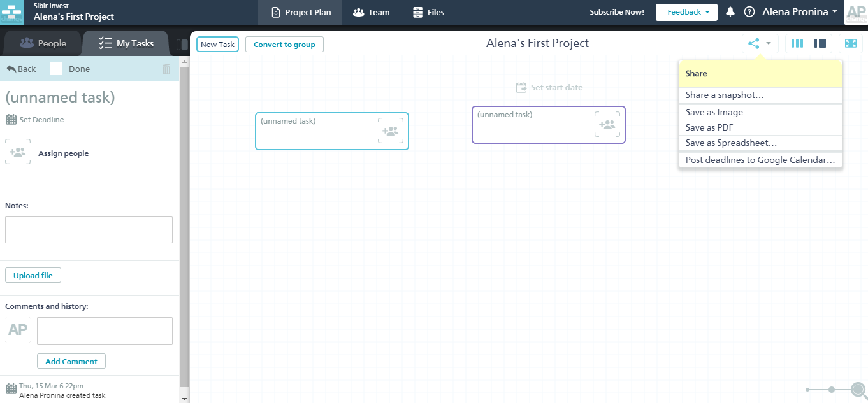This screenshot has height=403, width=868.
Task: Click the Set Deadline link
Action: pyautogui.click(x=41, y=120)
